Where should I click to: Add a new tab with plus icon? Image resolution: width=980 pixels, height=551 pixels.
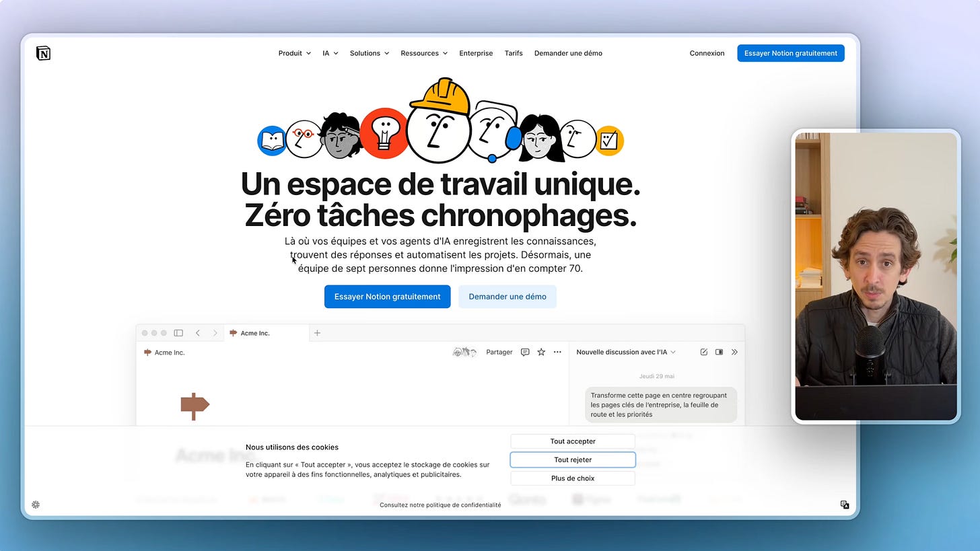318,333
